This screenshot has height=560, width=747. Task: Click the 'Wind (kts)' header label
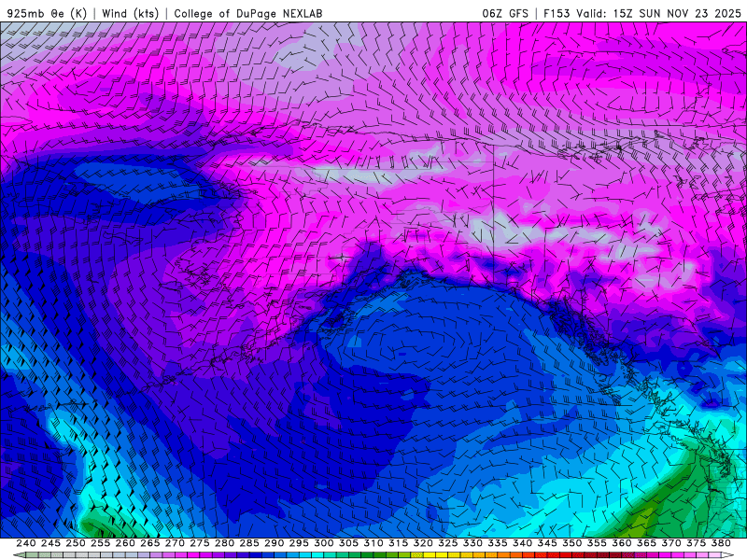(130, 13)
